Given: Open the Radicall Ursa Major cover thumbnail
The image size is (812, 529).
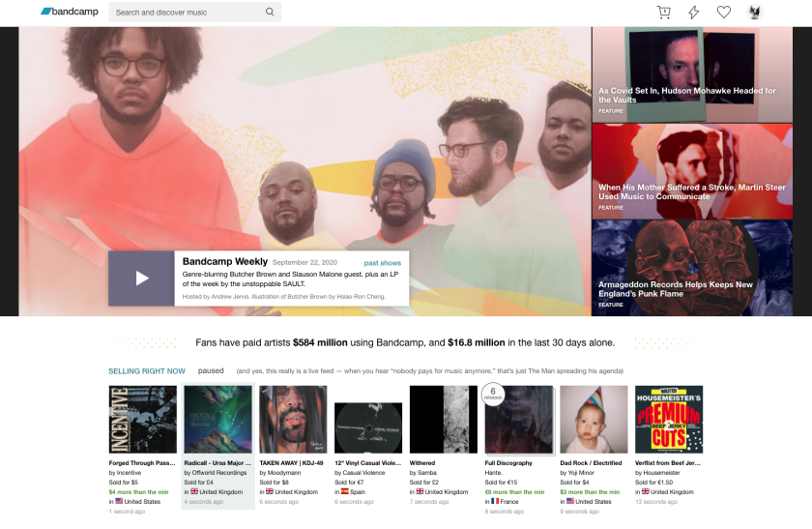Looking at the screenshot, I should 218,419.
